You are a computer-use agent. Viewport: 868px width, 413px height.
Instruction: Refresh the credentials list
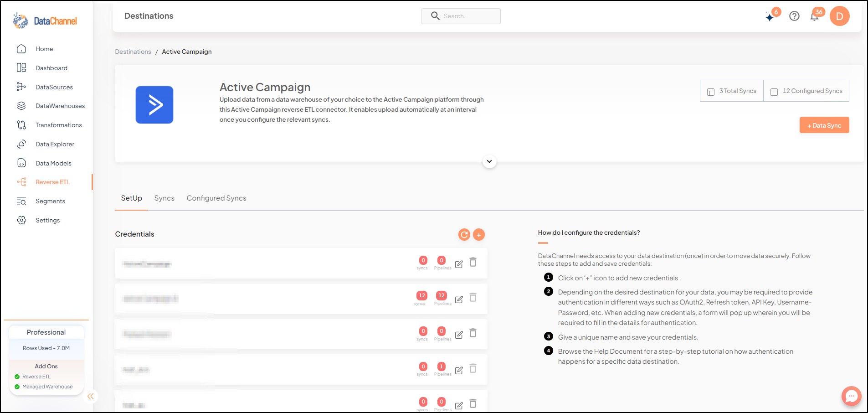click(x=464, y=234)
